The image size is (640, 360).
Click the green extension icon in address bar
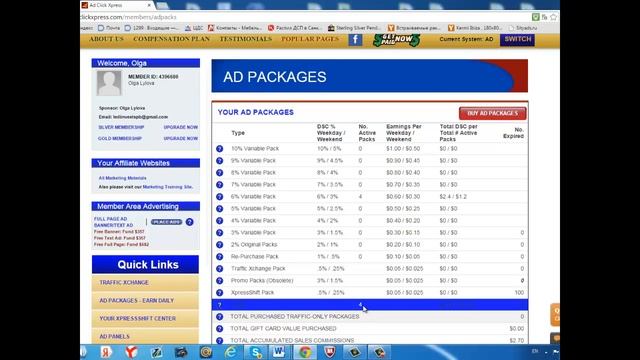click(536, 17)
